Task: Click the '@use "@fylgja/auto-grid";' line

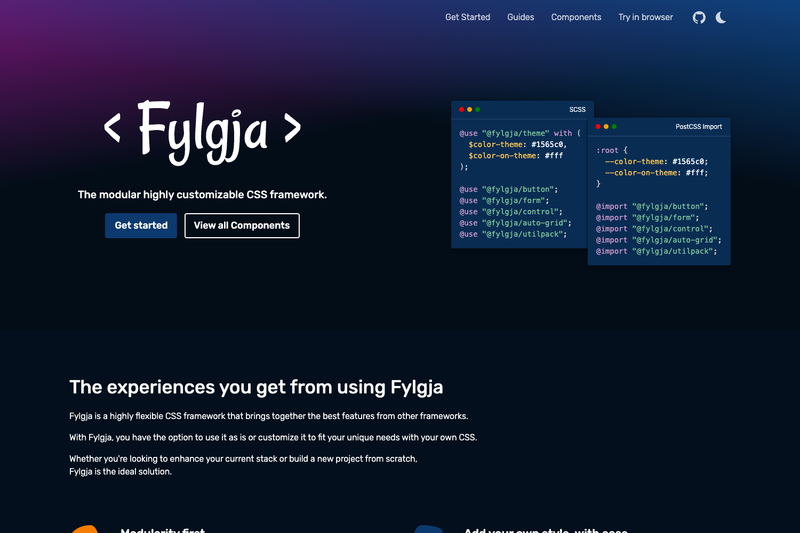Action: click(x=515, y=223)
